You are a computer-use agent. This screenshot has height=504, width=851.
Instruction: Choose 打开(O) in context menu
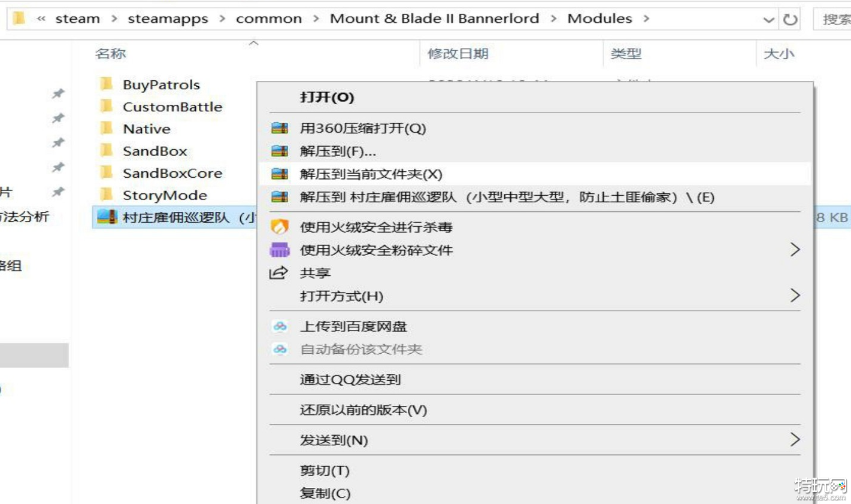(327, 97)
